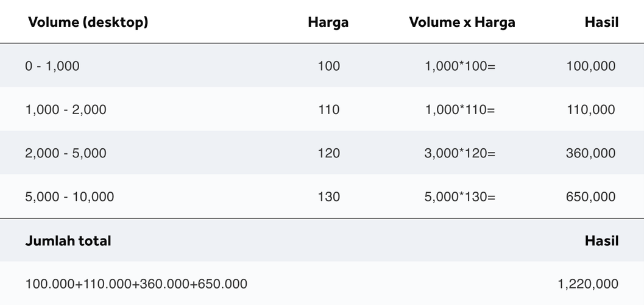
Task: Select the 360,000 result value
Action: [591, 153]
